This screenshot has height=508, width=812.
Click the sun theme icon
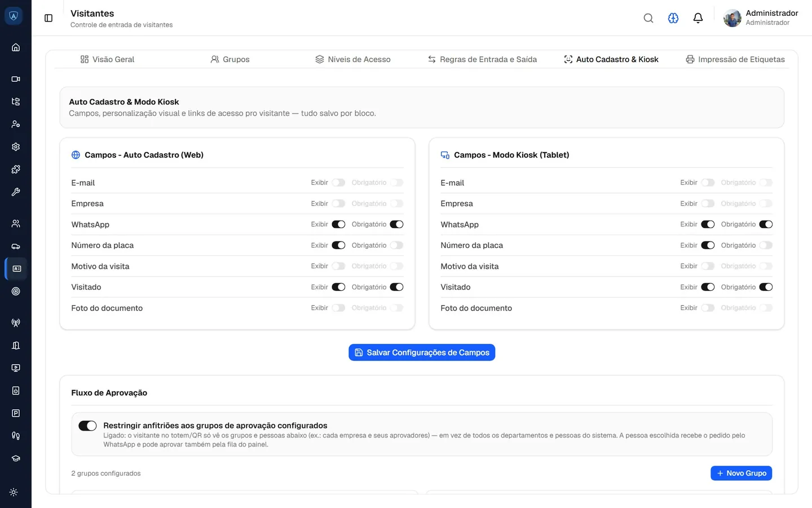point(14,492)
